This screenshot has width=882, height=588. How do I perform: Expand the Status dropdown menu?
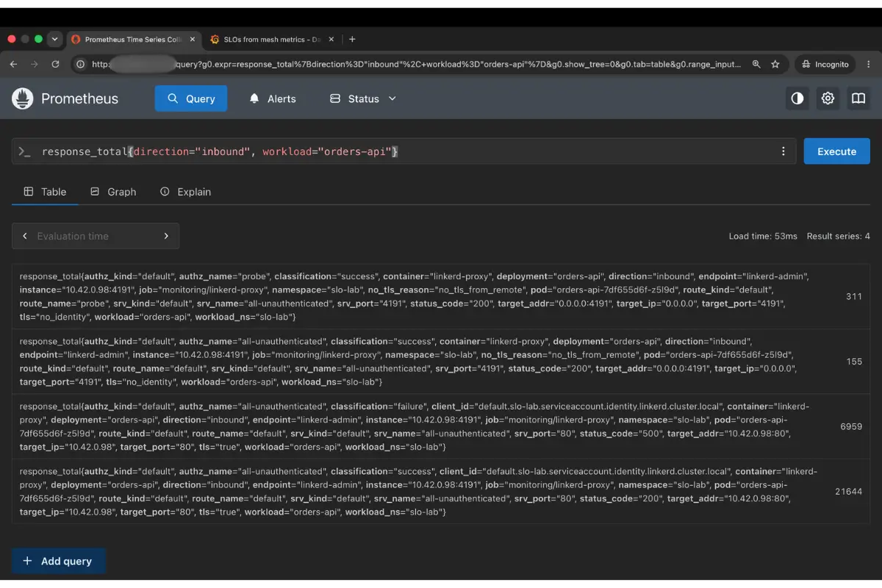click(x=362, y=98)
